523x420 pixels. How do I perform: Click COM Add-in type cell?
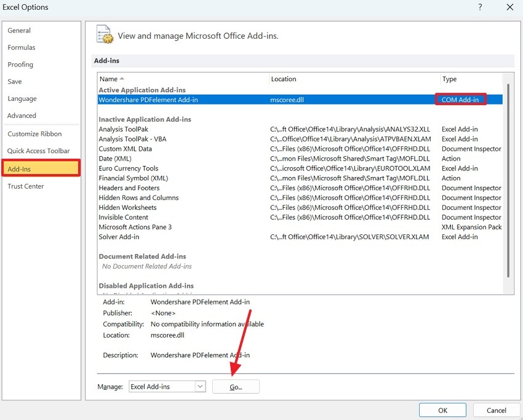460,100
